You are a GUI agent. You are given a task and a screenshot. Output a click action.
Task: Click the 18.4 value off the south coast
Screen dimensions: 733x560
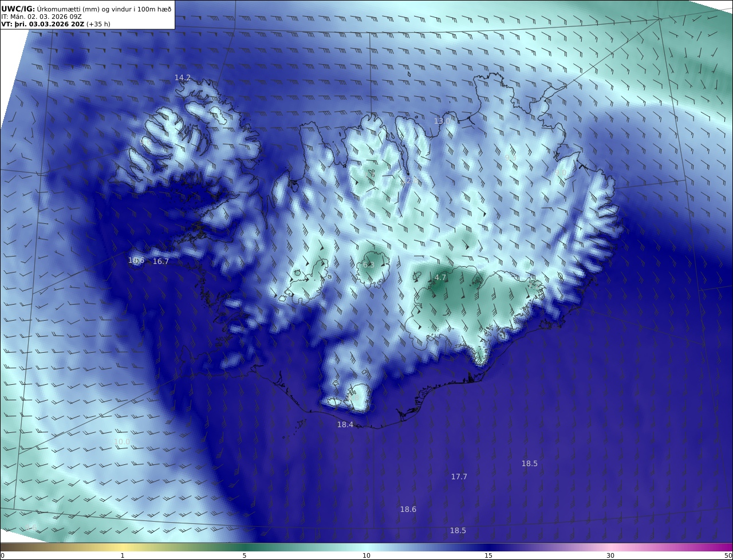coord(345,424)
